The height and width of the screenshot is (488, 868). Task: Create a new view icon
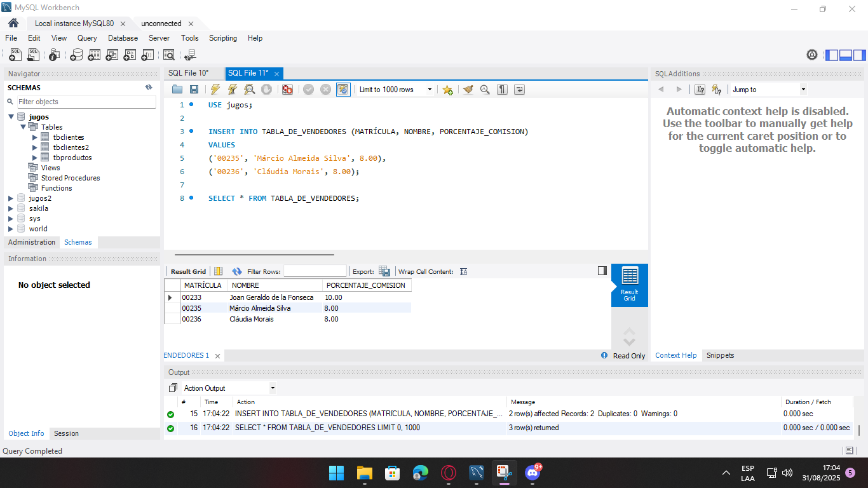point(112,55)
